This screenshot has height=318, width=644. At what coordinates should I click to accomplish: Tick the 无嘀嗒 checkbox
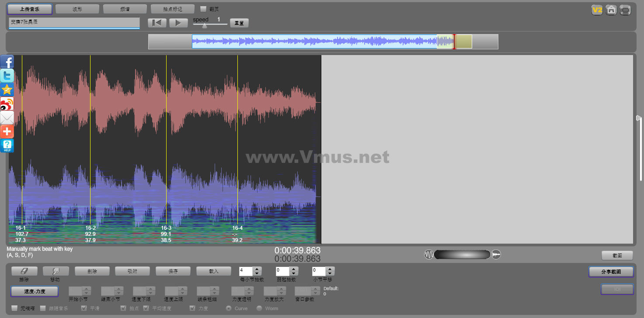14,308
